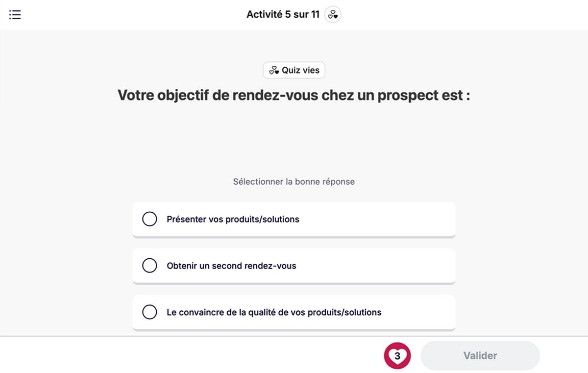
Task: Click the 'Obtenir un second rendez-vous' answer card
Action: [x=294, y=265]
